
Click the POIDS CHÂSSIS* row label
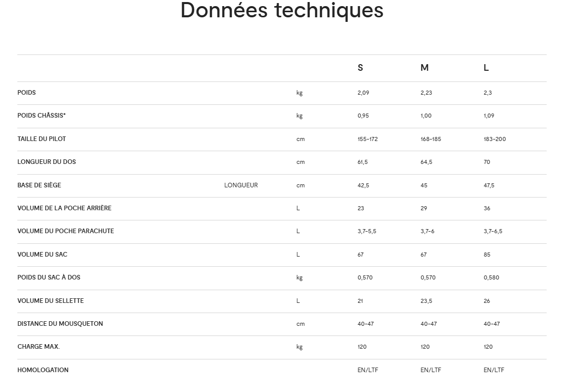(x=41, y=116)
